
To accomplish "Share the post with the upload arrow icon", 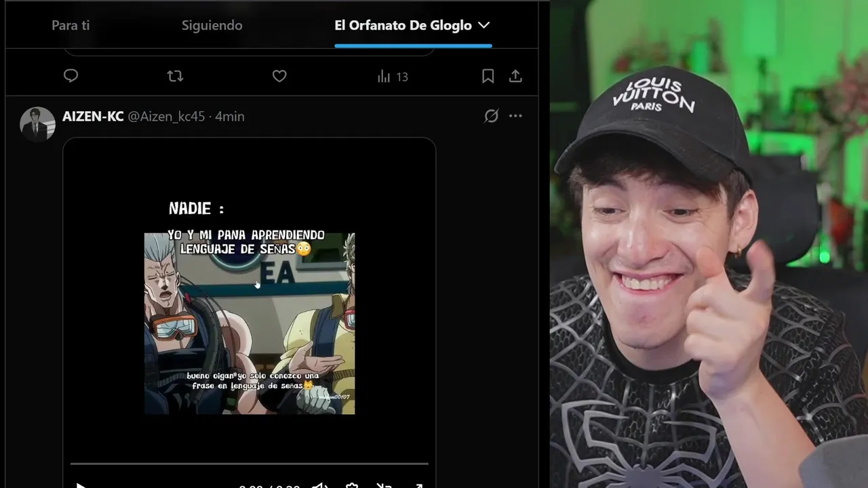I will [515, 76].
